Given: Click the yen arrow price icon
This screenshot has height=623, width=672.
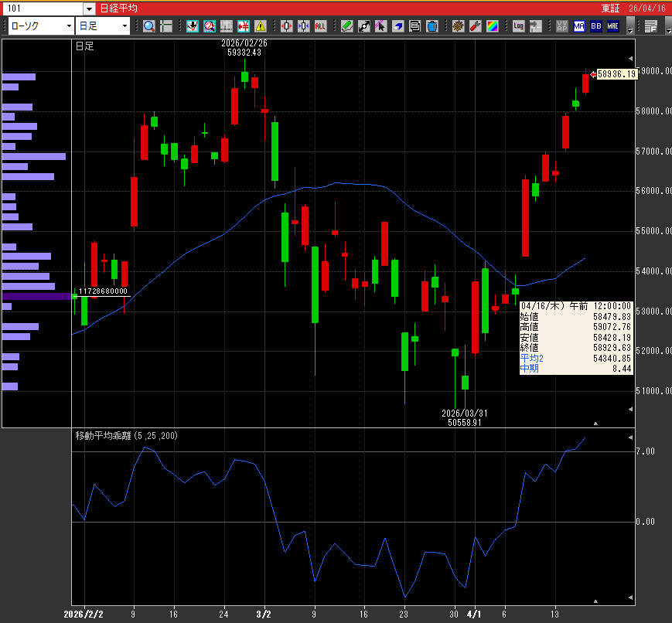Looking at the screenshot, I should click(244, 26).
